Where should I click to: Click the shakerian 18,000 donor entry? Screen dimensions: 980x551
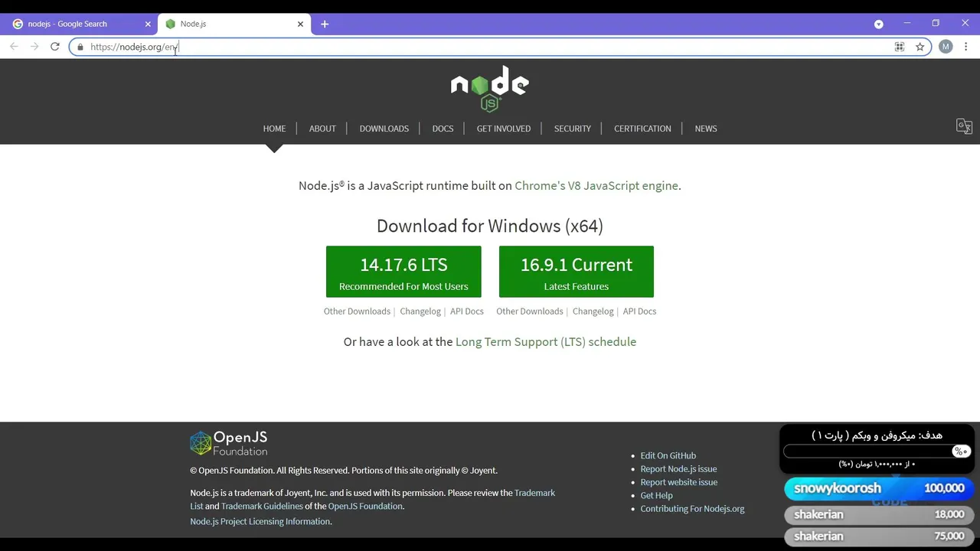[879, 514]
